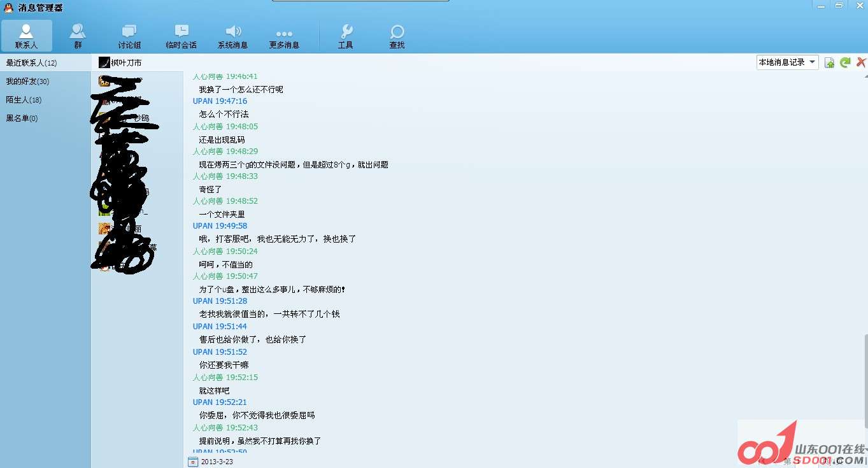Select 最近联系人(12) in the sidebar

[45, 63]
